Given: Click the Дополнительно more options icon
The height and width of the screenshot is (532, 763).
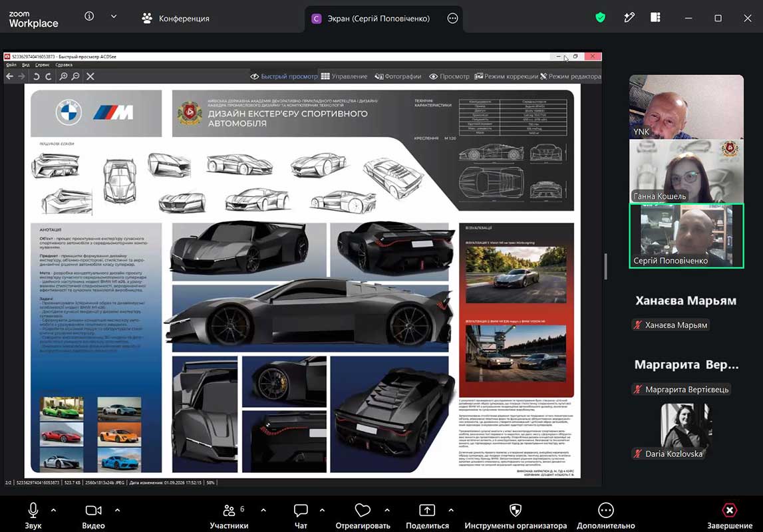Looking at the screenshot, I should (x=606, y=510).
